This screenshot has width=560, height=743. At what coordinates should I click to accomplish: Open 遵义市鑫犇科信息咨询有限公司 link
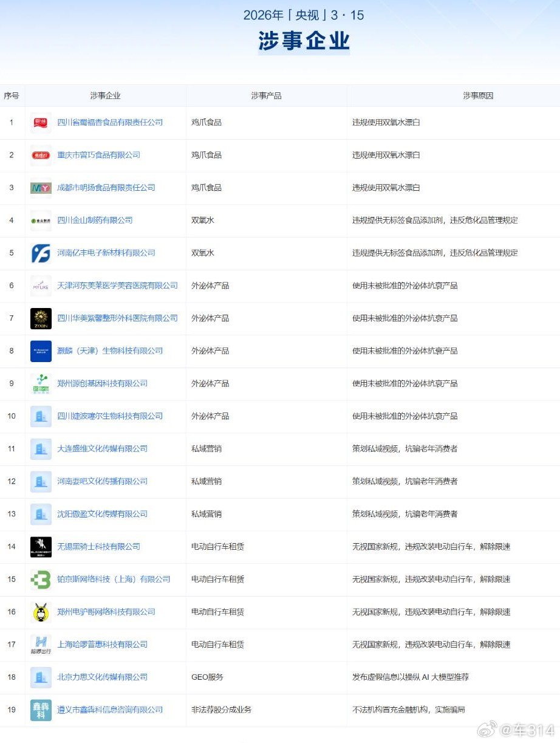(x=110, y=710)
